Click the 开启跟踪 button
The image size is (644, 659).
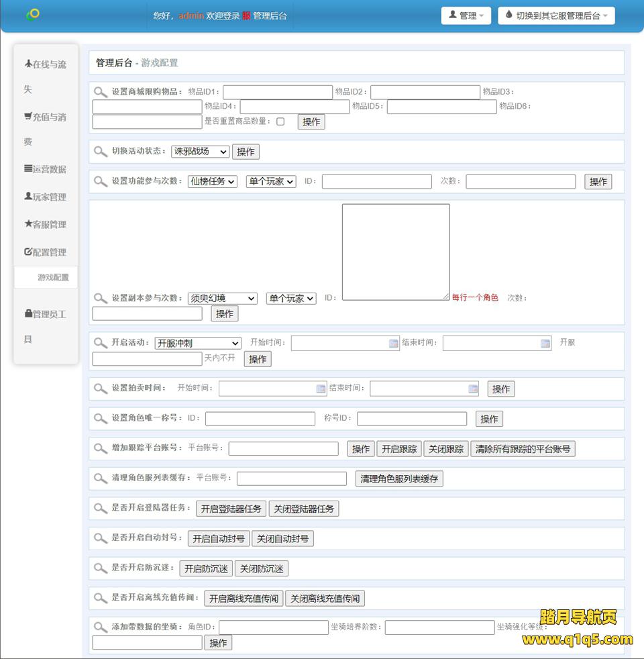(x=399, y=449)
